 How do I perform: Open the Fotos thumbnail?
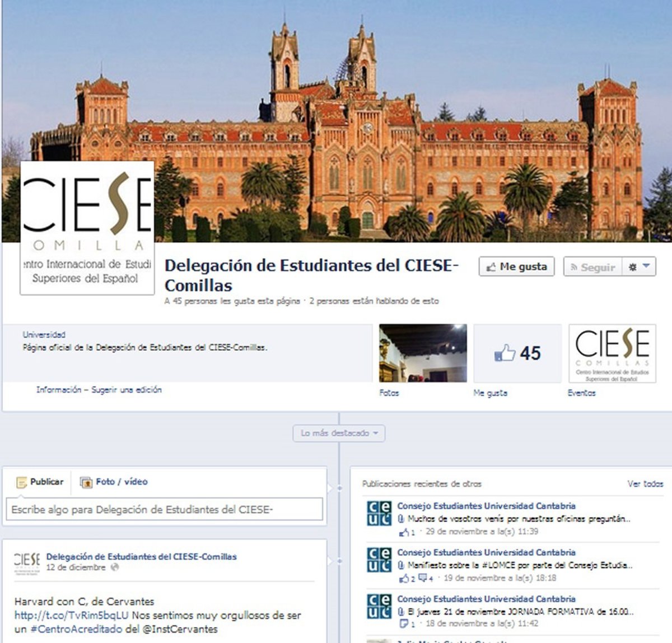(x=423, y=353)
